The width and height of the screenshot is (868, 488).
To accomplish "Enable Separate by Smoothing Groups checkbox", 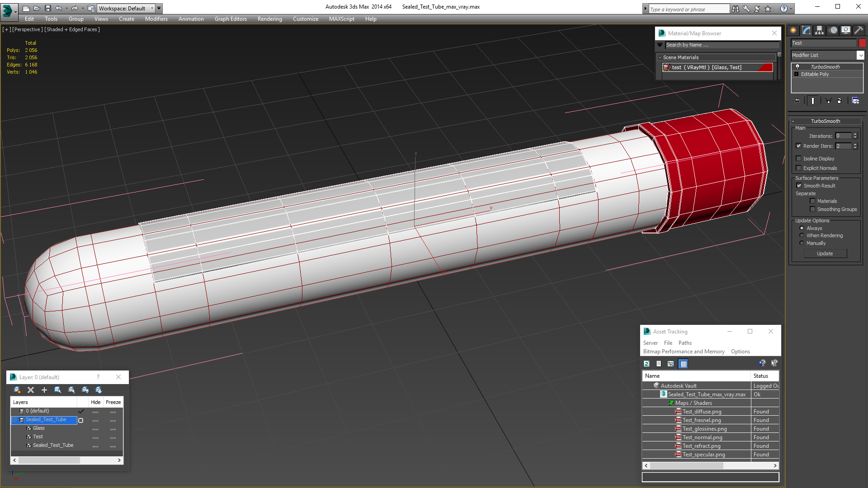I will (813, 209).
